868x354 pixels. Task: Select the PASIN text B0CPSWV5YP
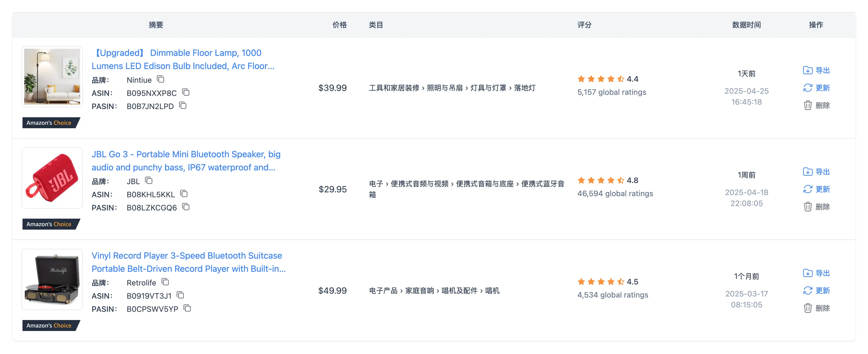(152, 309)
